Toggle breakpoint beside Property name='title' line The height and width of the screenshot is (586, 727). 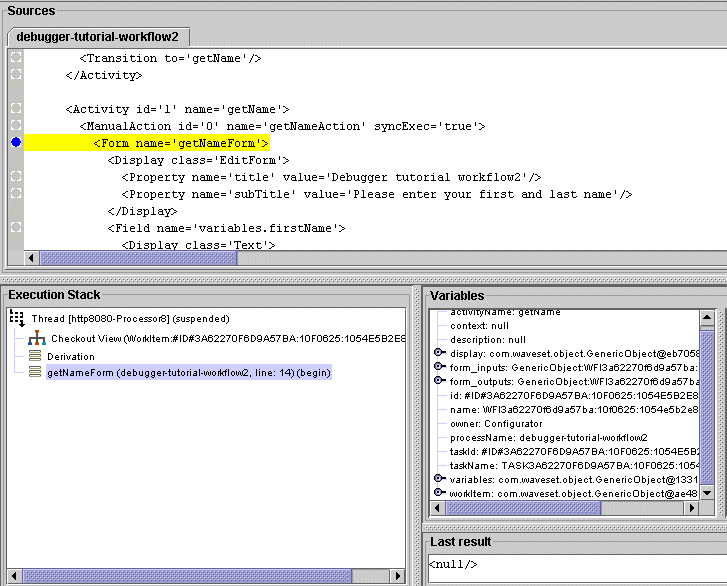pyautogui.click(x=16, y=176)
